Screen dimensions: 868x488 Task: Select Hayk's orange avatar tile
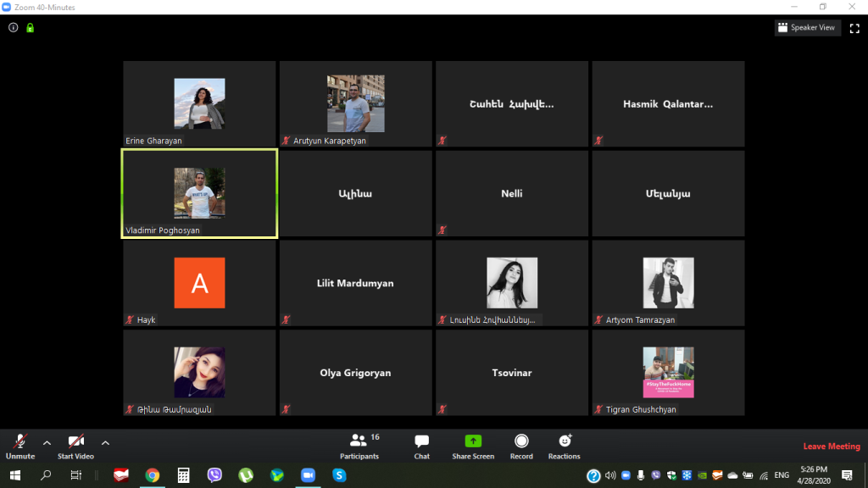tap(199, 283)
